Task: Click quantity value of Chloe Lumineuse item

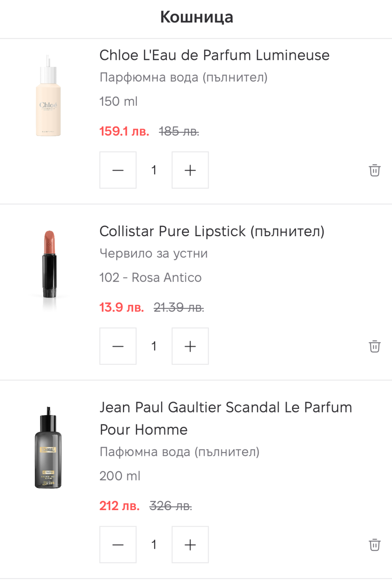Action: point(154,170)
